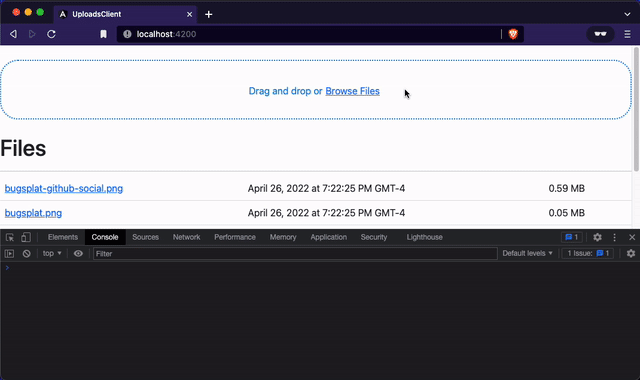Bookmark this page with the bookmark icon

[x=103, y=34]
